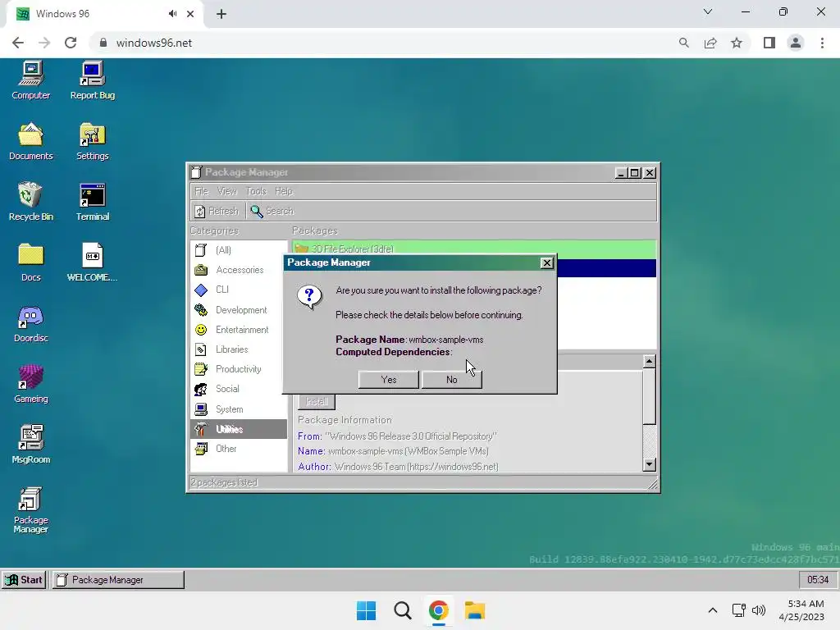The width and height of the screenshot is (840, 630).
Task: Reload the windows96.net page
Action: (71, 43)
